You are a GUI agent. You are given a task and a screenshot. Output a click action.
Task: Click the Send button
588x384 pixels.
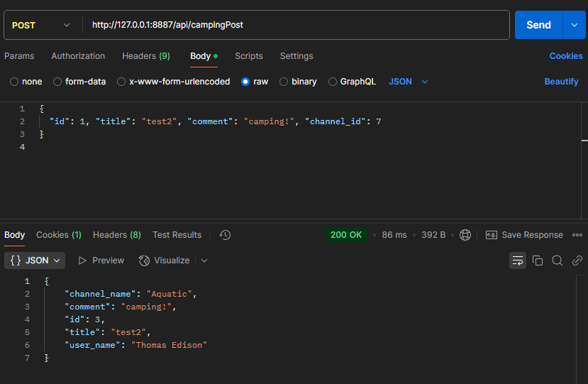(538, 25)
